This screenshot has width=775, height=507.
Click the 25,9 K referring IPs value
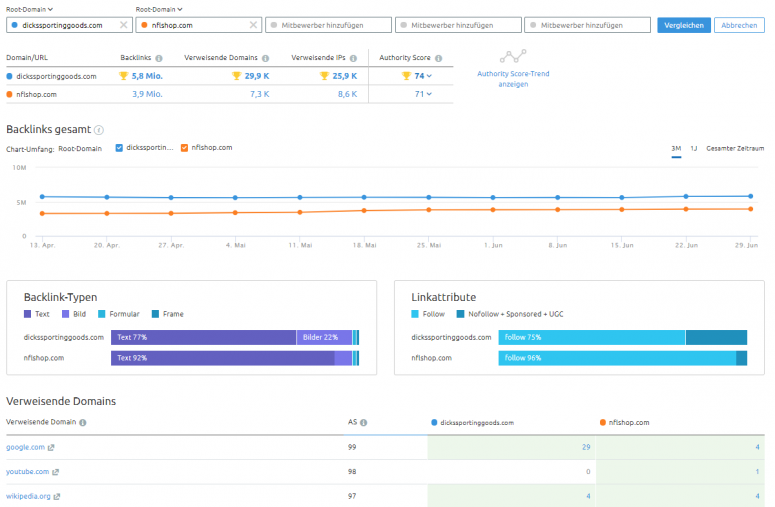344,76
